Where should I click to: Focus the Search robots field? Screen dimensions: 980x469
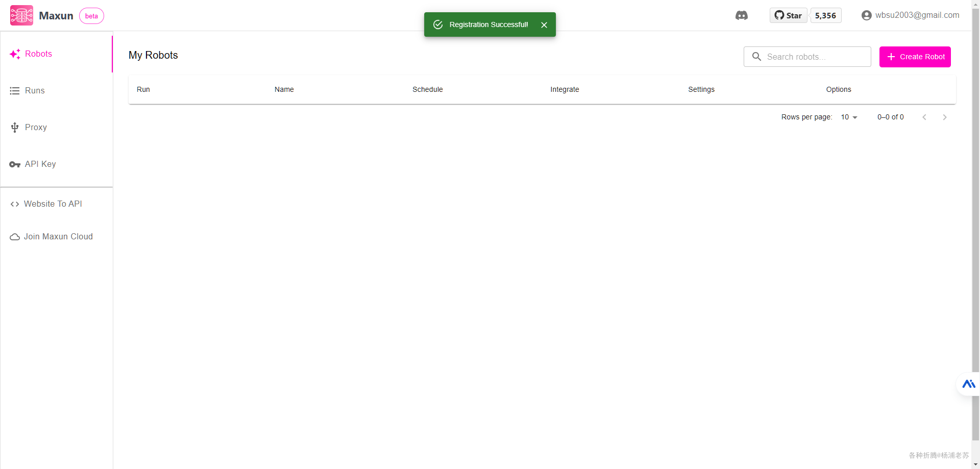click(807, 57)
